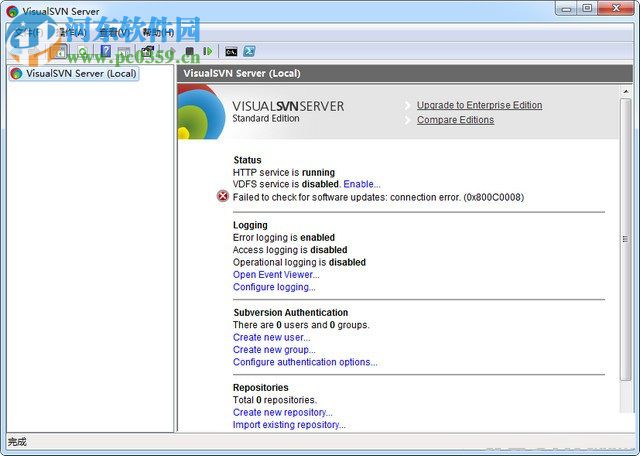Click the VisualSVN logo in the banner
640x456 pixels.
(x=201, y=112)
